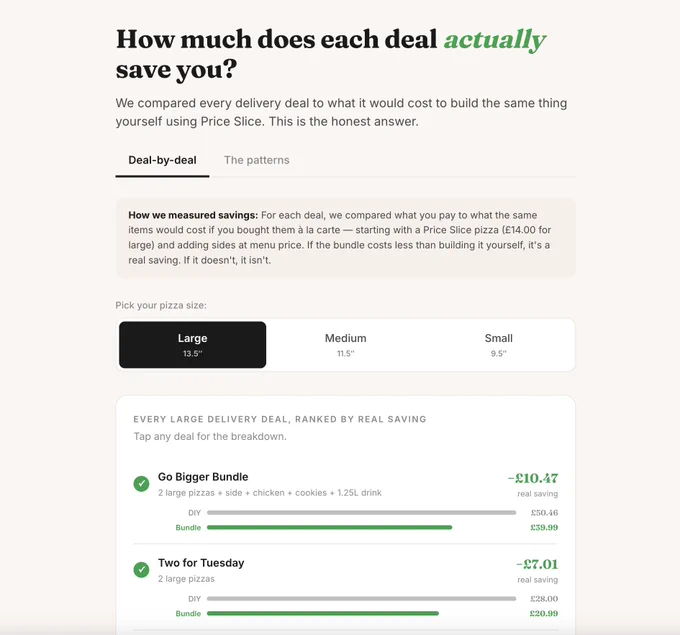Choose the Medium 11.5" pizza size
This screenshot has height=635, width=680.
click(x=346, y=345)
